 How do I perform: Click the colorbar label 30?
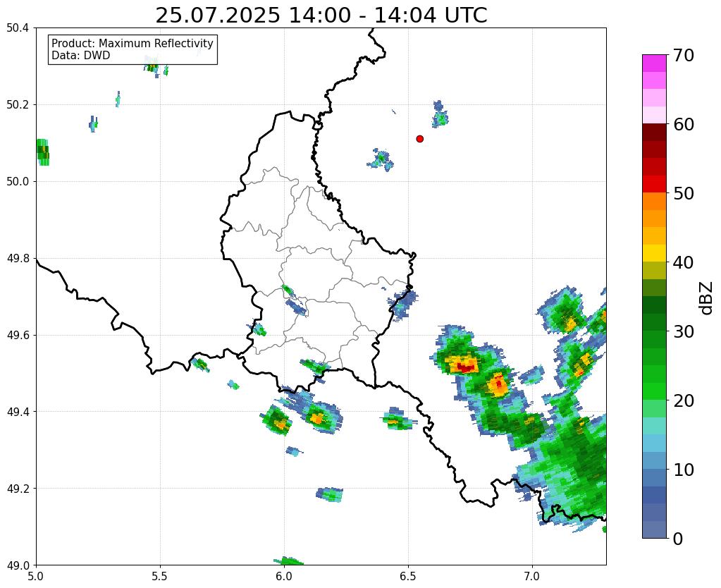[x=684, y=331]
